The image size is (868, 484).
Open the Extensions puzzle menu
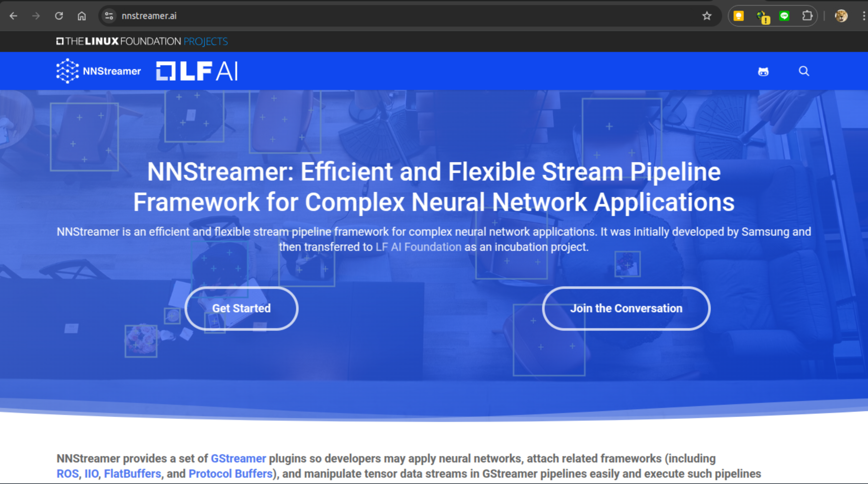[x=807, y=16]
